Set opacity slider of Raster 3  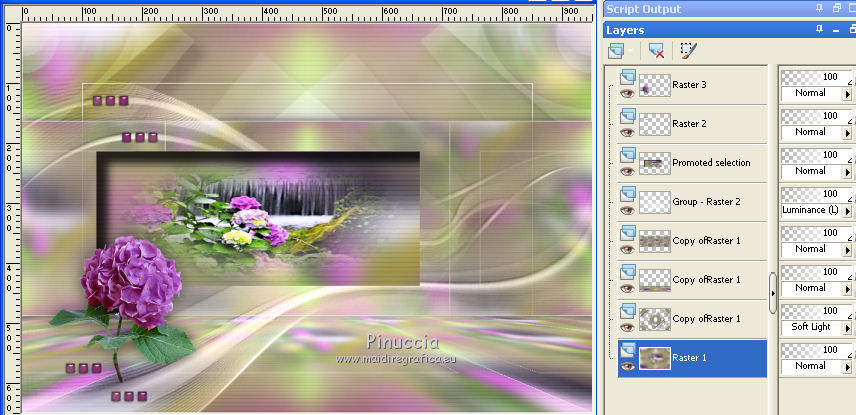(817, 77)
